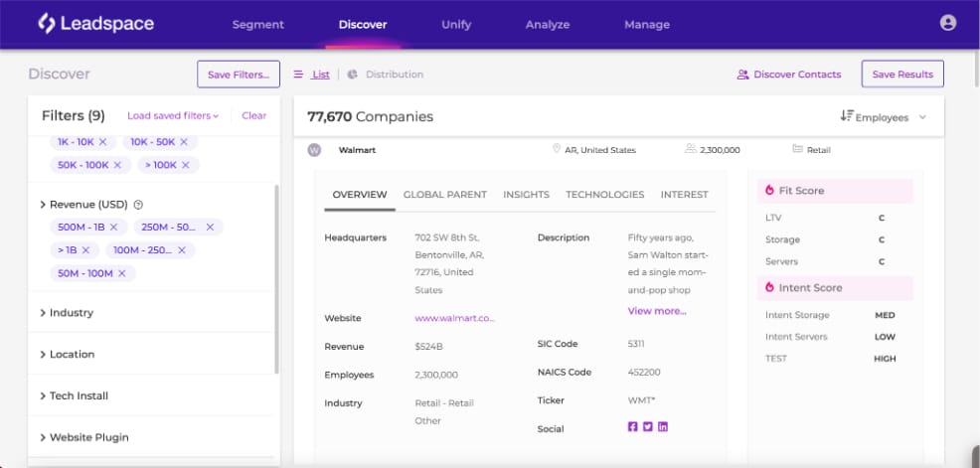Switch to the OVERVIEW tab

pyautogui.click(x=360, y=195)
